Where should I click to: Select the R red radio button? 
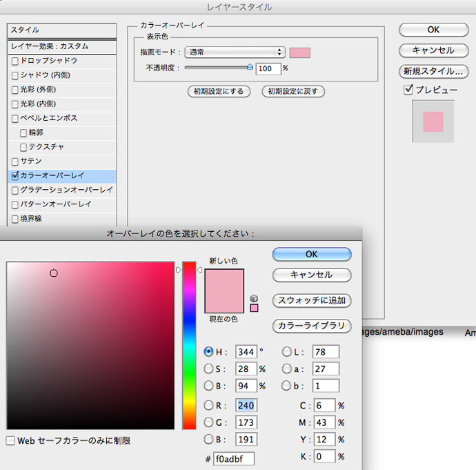(209, 404)
